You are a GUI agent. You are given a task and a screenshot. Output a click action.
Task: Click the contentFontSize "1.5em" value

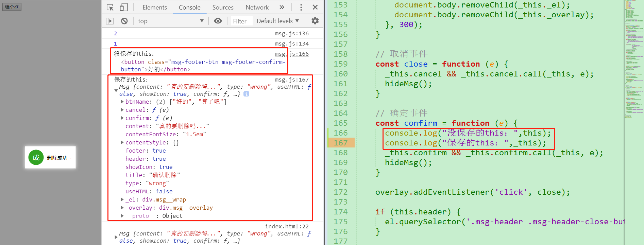(194, 134)
